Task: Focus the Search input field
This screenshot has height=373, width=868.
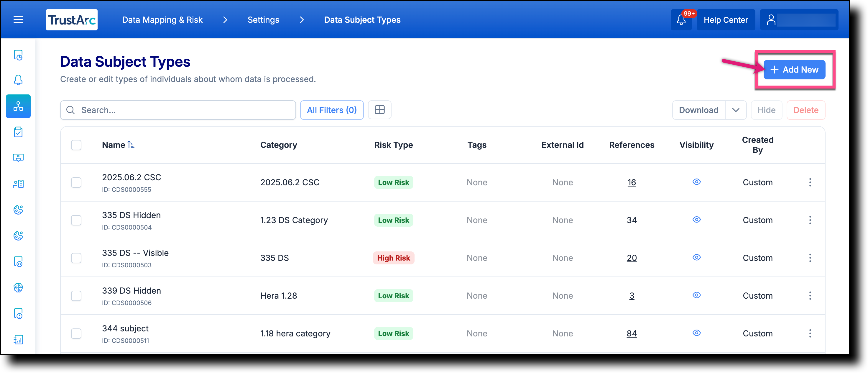Action: 178,110
